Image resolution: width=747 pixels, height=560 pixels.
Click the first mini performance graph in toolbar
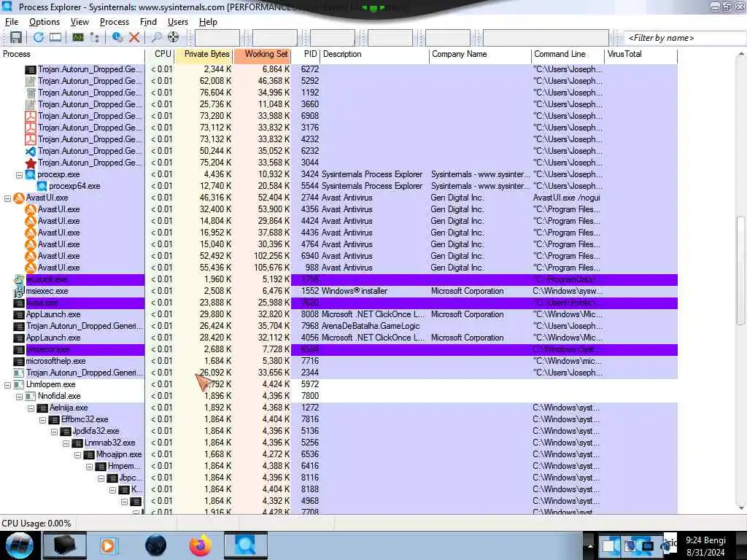point(217,38)
